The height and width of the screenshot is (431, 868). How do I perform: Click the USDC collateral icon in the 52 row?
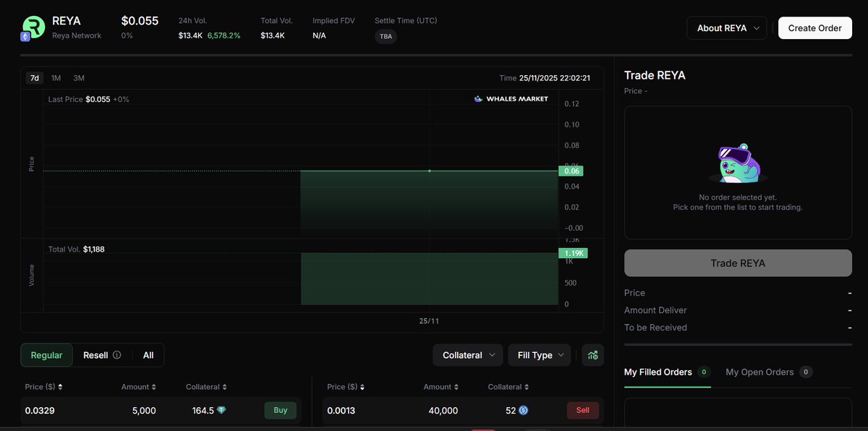pyautogui.click(x=523, y=410)
